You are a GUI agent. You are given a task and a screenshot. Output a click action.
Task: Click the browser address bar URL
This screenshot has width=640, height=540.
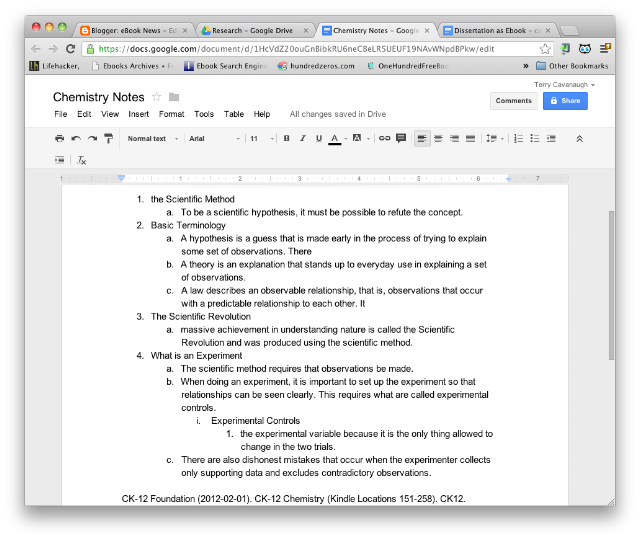tap(296, 49)
